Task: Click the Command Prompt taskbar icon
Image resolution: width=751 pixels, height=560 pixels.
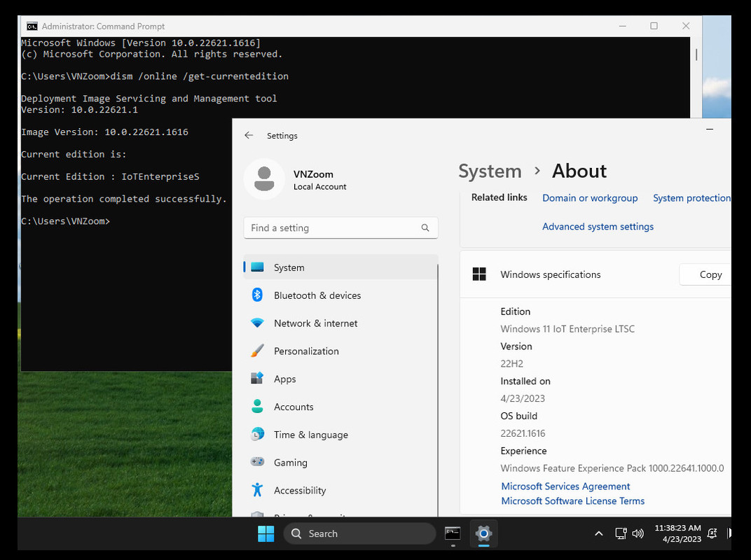Action: click(x=453, y=533)
